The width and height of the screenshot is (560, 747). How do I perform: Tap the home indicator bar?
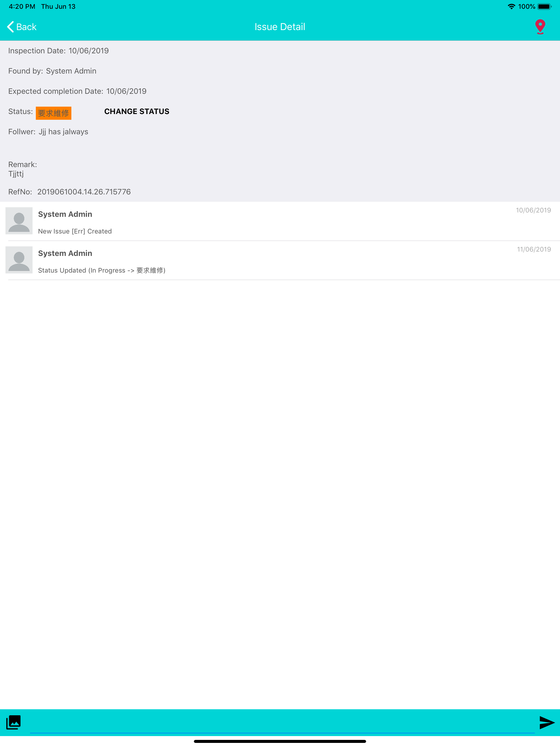pyautogui.click(x=280, y=741)
